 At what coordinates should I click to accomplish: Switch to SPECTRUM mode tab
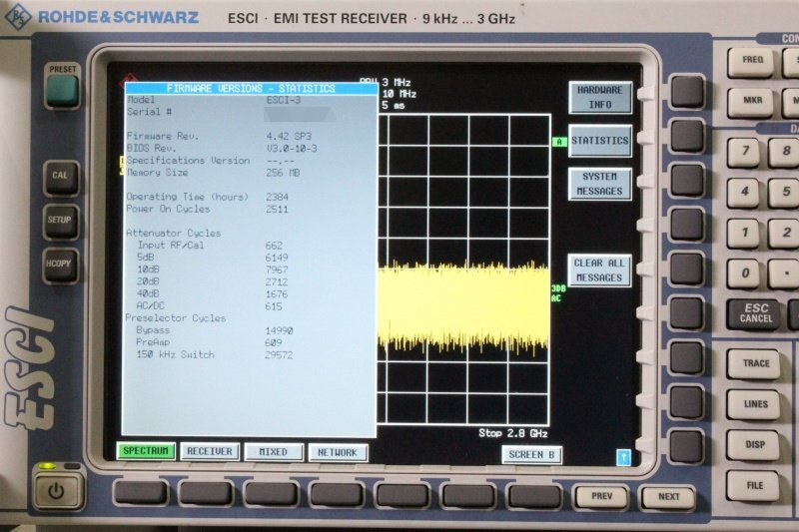tap(146, 451)
